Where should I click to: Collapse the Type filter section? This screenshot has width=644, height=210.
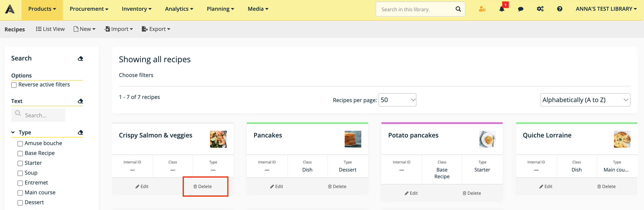coord(13,132)
